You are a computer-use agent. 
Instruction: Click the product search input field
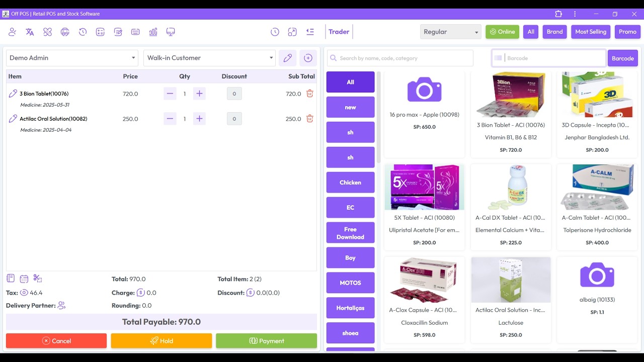pyautogui.click(x=400, y=58)
